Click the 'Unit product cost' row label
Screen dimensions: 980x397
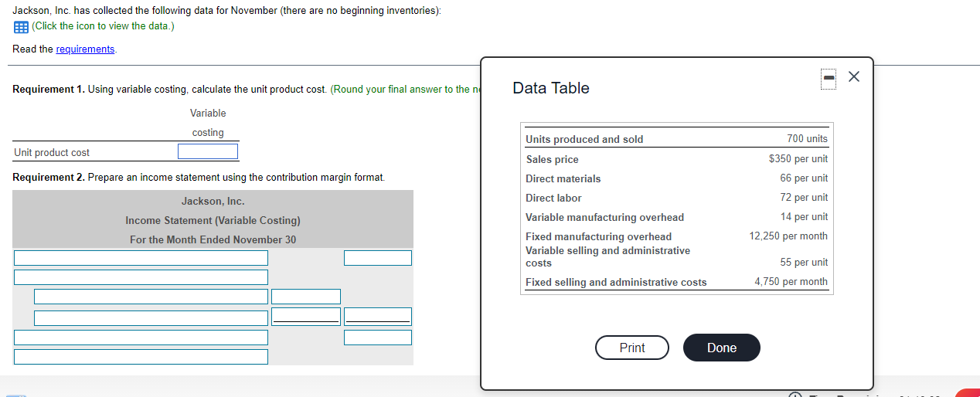coord(52,153)
